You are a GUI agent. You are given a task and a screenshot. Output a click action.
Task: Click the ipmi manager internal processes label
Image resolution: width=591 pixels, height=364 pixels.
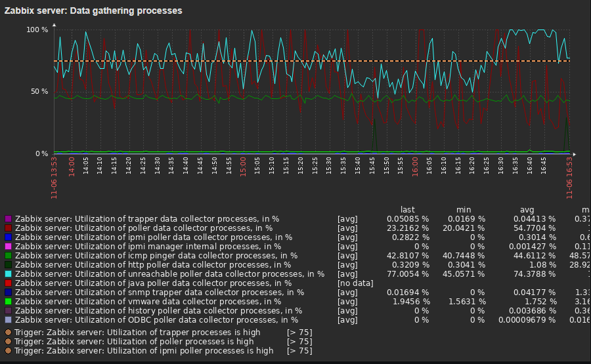148,247
